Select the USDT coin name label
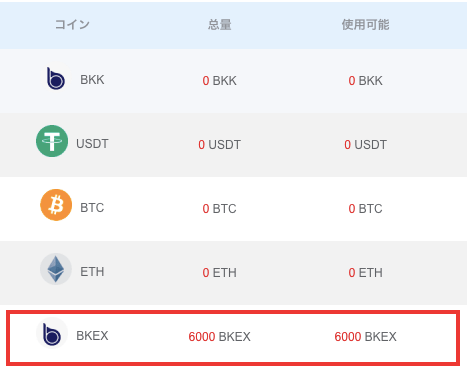 pyautogui.click(x=92, y=144)
